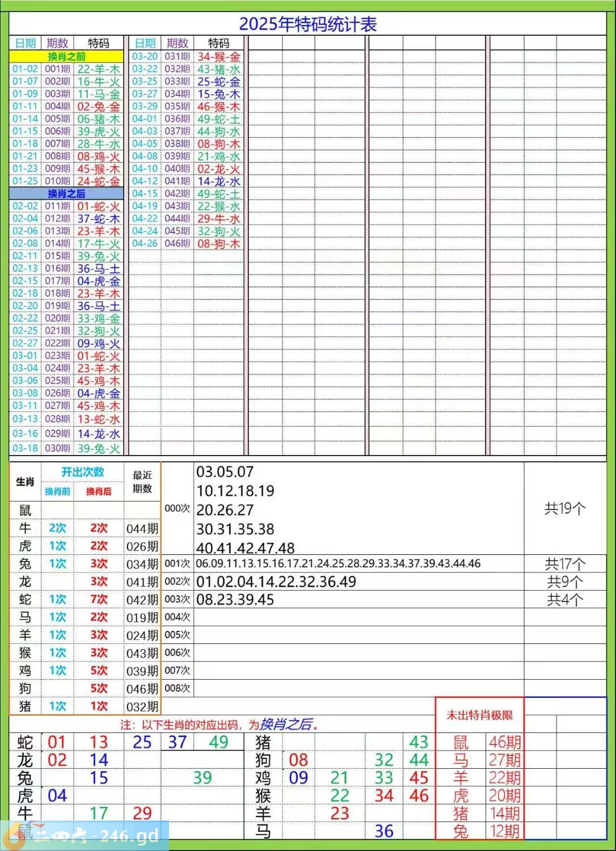Select the 共4个 total cell
This screenshot has width=616, height=851.
pos(564,600)
